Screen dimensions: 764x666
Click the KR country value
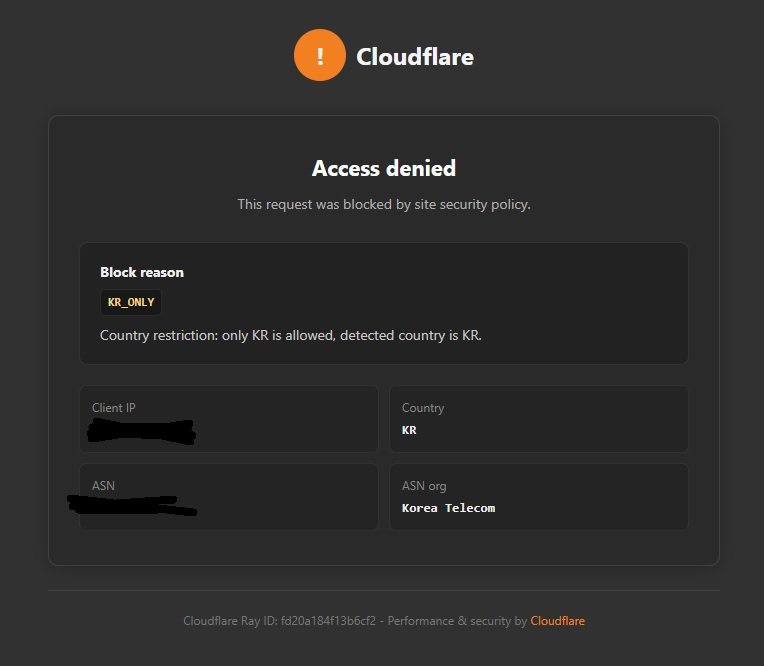[x=409, y=430]
